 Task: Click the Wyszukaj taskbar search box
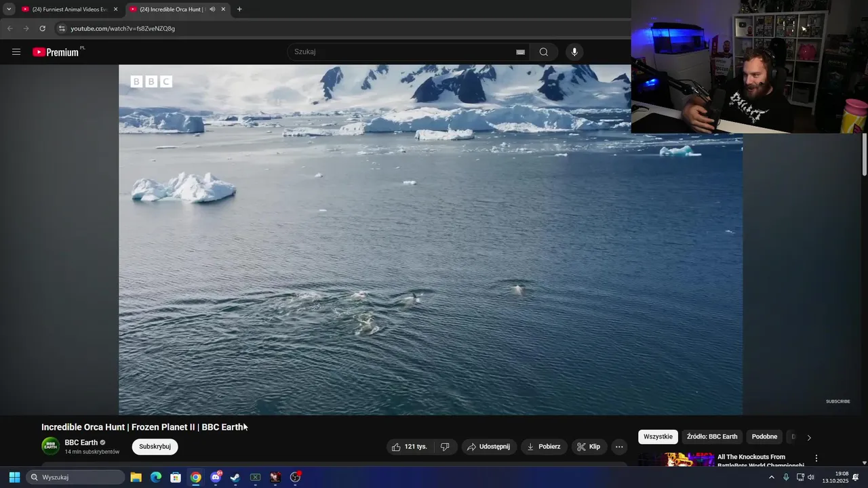(75, 477)
